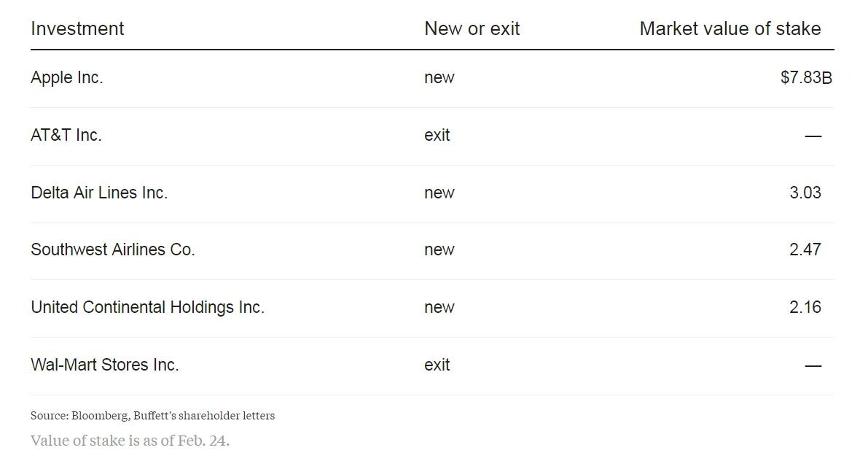Image resolution: width=868 pixels, height=461 pixels.
Task: Click the 2.16 United Continental value
Action: 805,307
